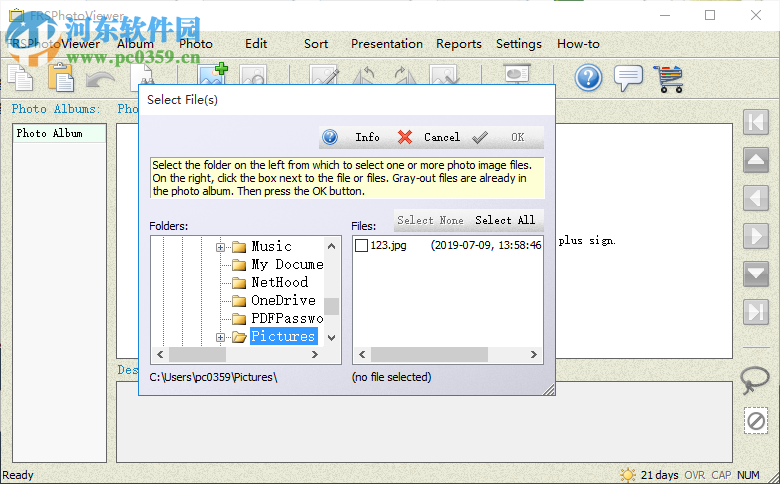Open the Reports menu
This screenshot has width=780, height=484.
[459, 44]
